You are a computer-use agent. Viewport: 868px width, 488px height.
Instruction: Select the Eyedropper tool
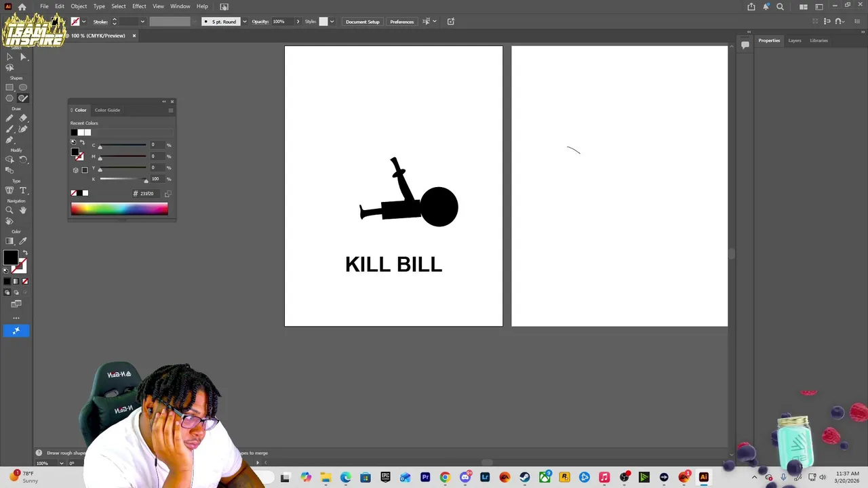[x=23, y=241]
